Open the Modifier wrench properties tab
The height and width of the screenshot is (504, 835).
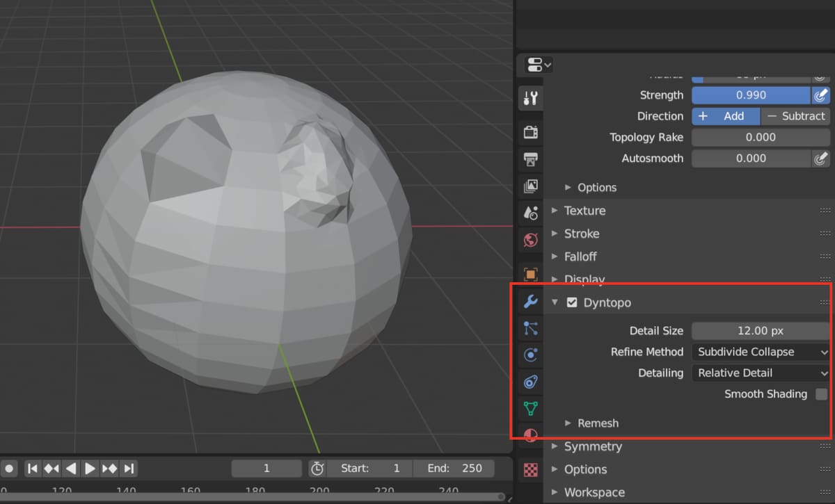pos(530,301)
